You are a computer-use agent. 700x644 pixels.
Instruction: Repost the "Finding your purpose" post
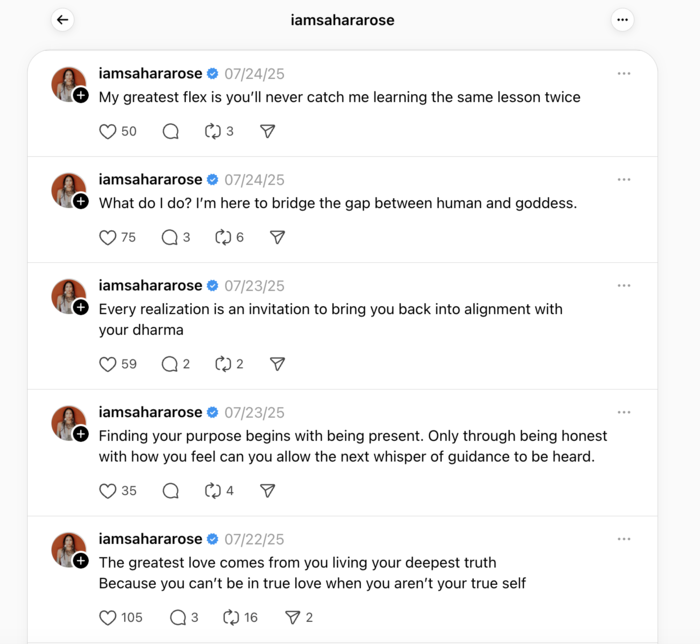[x=212, y=491]
